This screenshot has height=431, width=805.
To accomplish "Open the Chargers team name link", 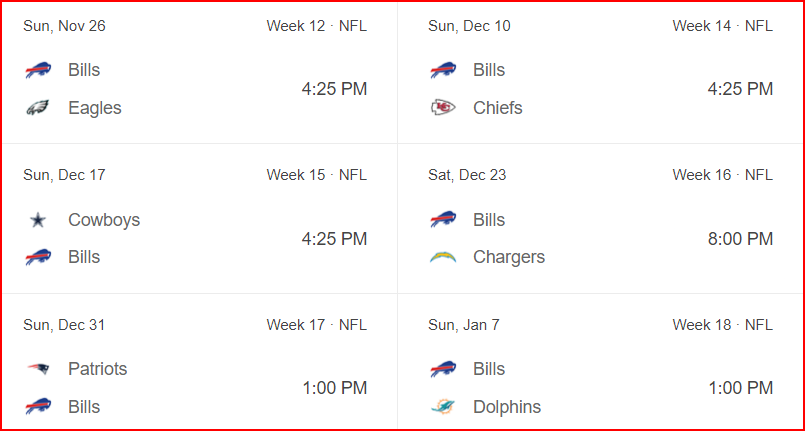I will [509, 257].
